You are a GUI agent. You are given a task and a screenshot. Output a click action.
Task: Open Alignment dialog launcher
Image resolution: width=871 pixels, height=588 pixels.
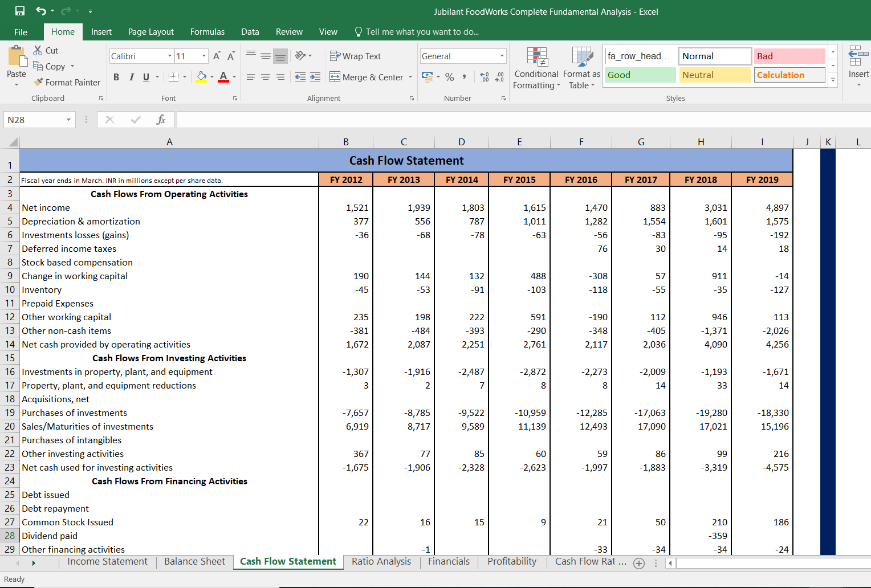[x=412, y=99]
